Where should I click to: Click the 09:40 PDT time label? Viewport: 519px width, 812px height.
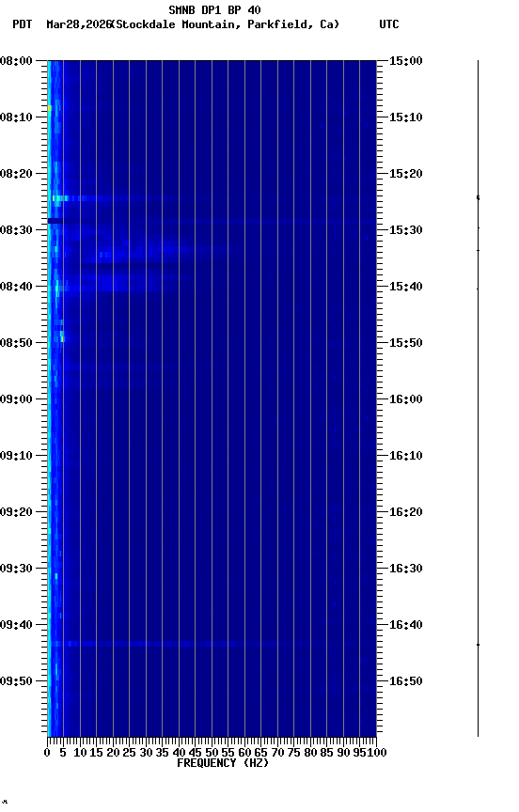tap(16, 625)
